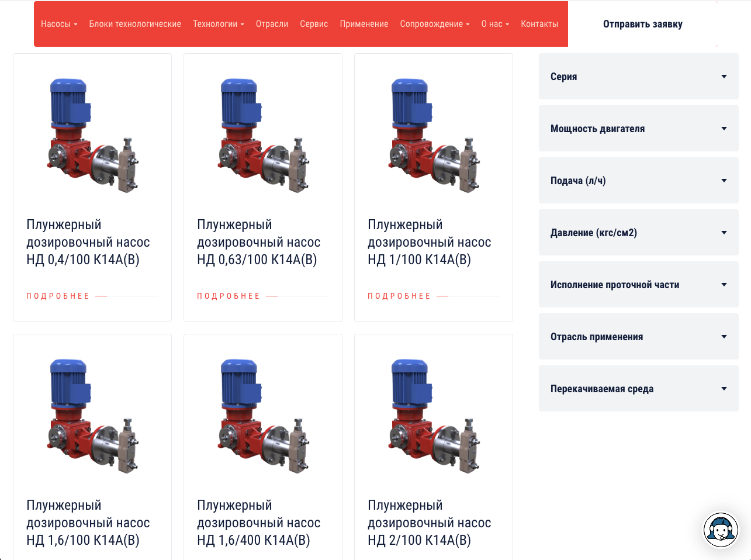Image resolution: width=751 pixels, height=560 pixels.
Task: Expand the Подача (л/ч) filter
Action: (x=639, y=181)
